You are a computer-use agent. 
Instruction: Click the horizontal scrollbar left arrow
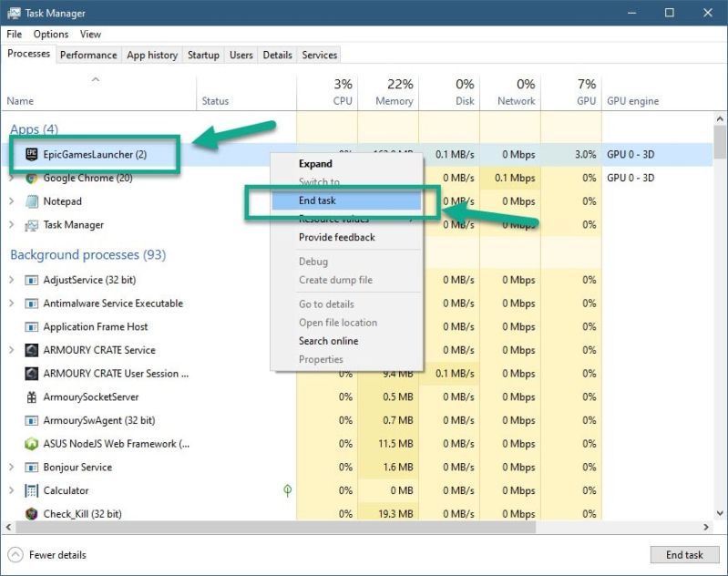pyautogui.click(x=8, y=527)
